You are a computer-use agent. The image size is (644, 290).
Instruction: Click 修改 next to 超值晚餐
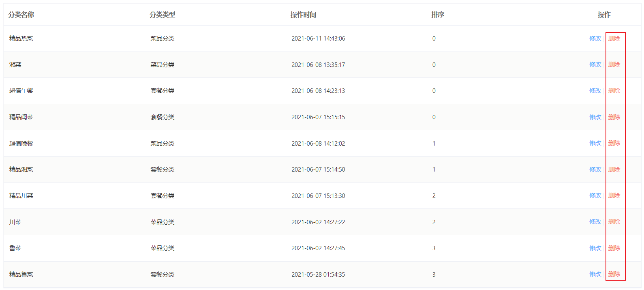coord(595,143)
